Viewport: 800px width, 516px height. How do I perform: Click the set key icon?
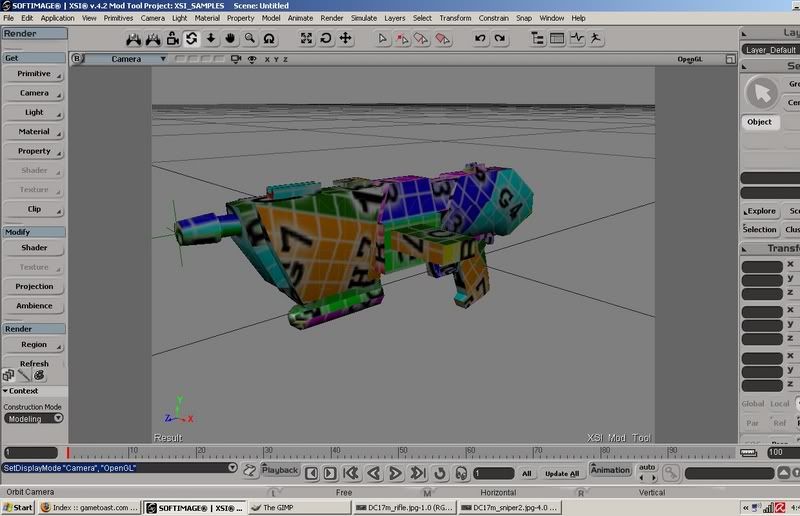click(671, 473)
